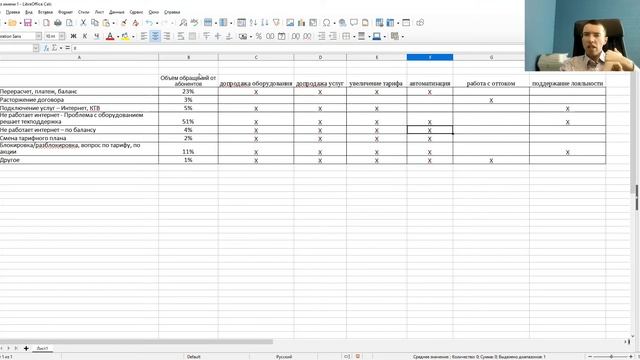Screen dimensions: 640x360
Task: Click the add new sheet plus button
Action: tap(26, 348)
